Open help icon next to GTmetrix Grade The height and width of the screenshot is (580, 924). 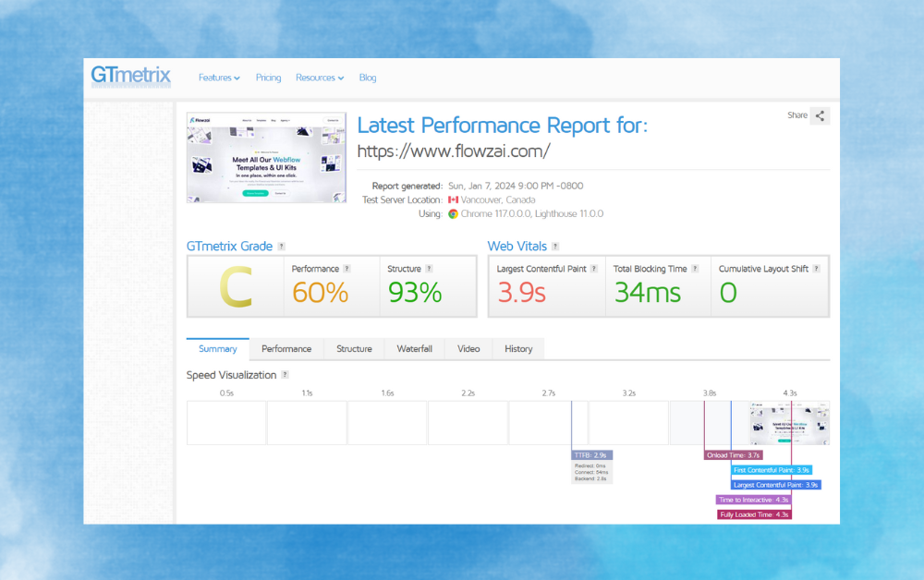tap(281, 247)
